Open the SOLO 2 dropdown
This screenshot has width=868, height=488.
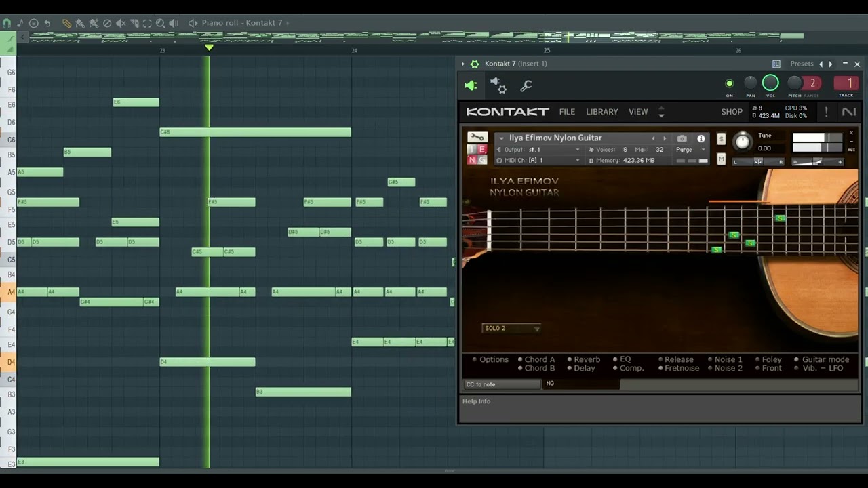(x=511, y=328)
